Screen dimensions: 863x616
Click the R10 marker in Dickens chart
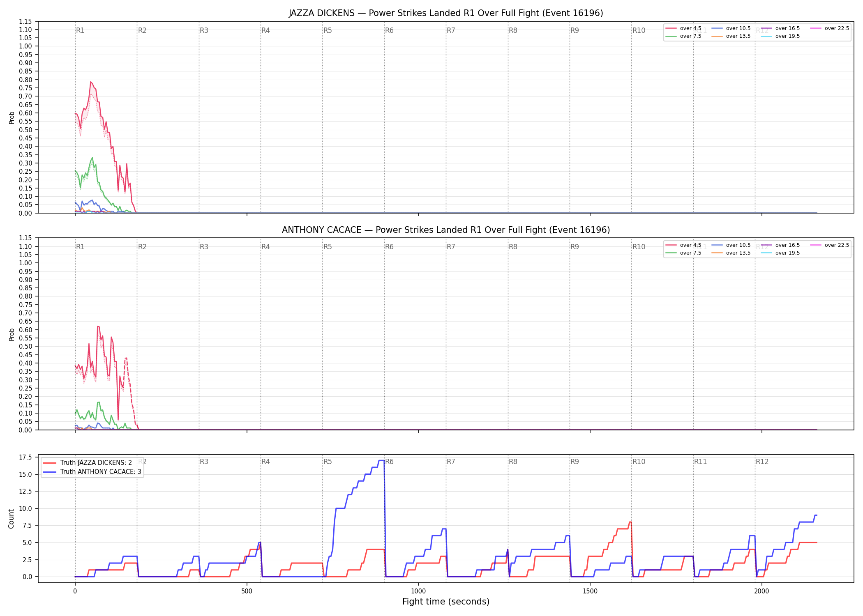[x=639, y=30]
